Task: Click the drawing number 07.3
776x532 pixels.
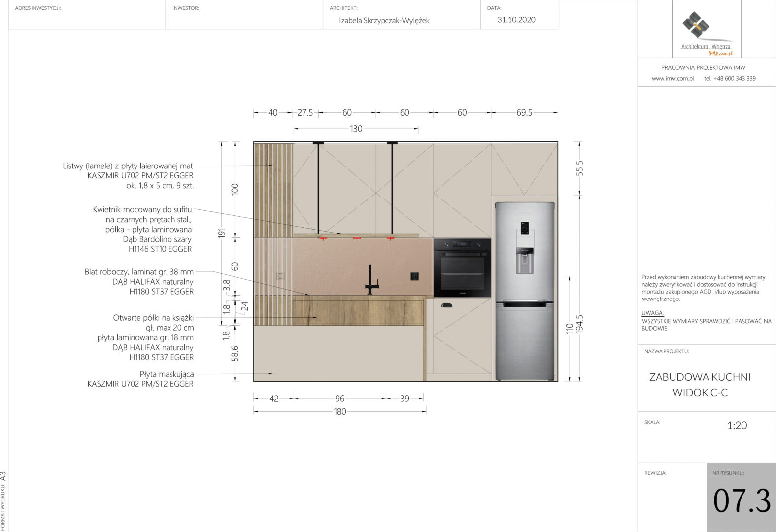Action: 742,500
